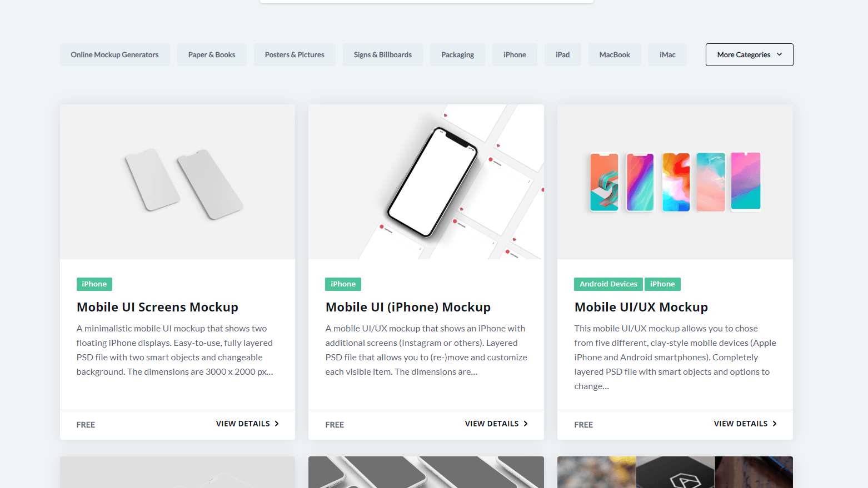
Task: Click the iPhone tag on Mobile UI Screens Mockup
Action: tap(94, 284)
